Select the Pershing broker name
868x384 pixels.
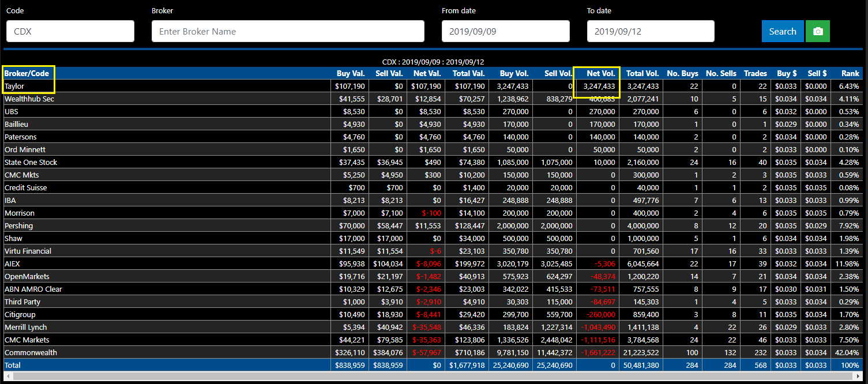[18, 225]
